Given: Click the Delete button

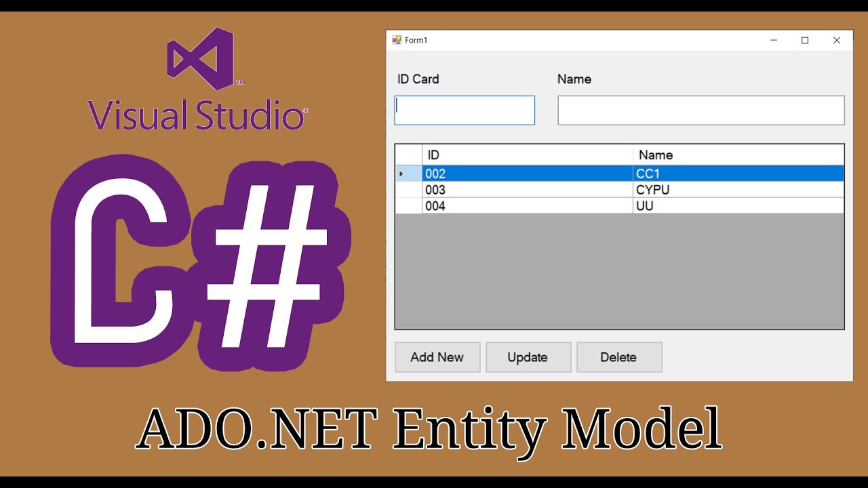Looking at the screenshot, I should click(x=619, y=357).
